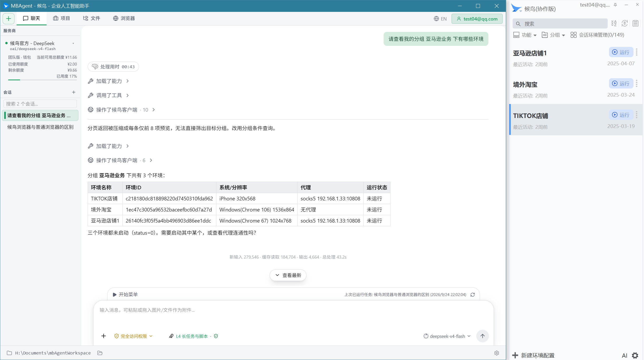Click the sort icon in 候鸟 window

click(614, 23)
